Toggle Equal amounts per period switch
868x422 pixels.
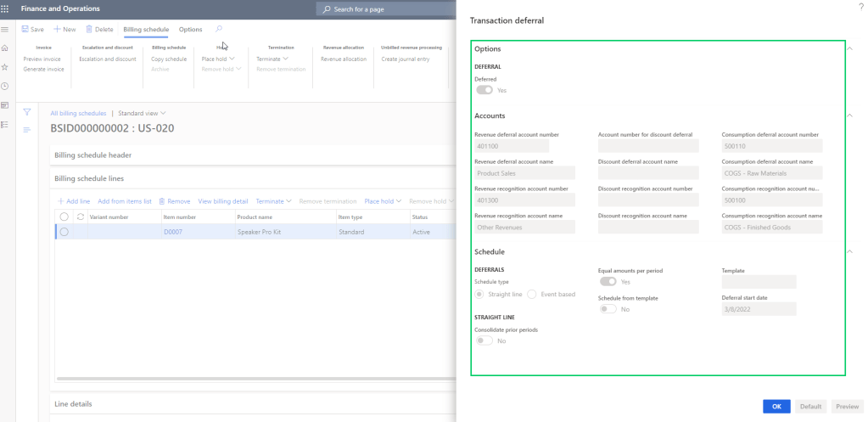click(608, 281)
